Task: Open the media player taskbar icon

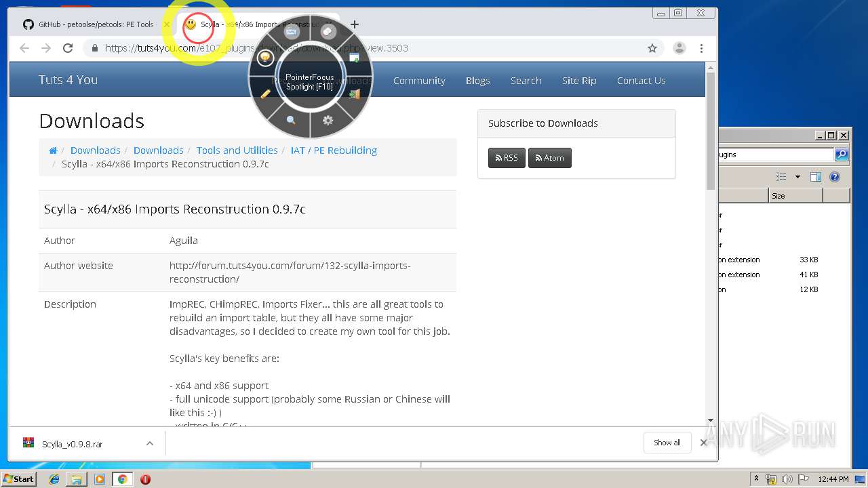Action: (x=100, y=479)
